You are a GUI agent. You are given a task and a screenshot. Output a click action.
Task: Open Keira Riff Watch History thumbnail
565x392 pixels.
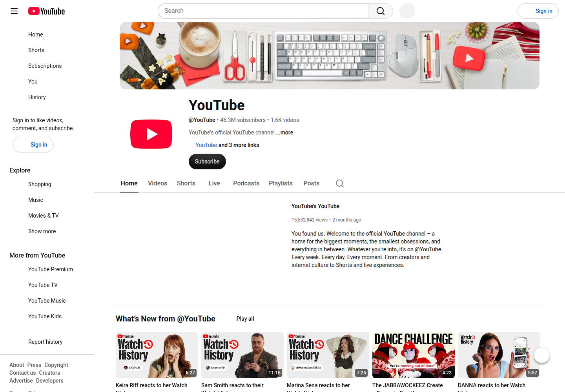click(x=157, y=355)
